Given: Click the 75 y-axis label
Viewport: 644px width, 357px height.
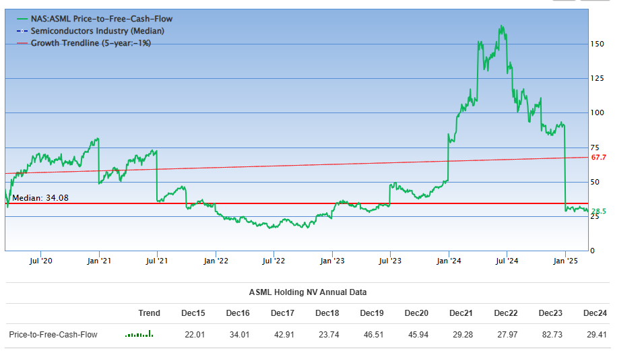Looking at the screenshot, I should 595,148.
